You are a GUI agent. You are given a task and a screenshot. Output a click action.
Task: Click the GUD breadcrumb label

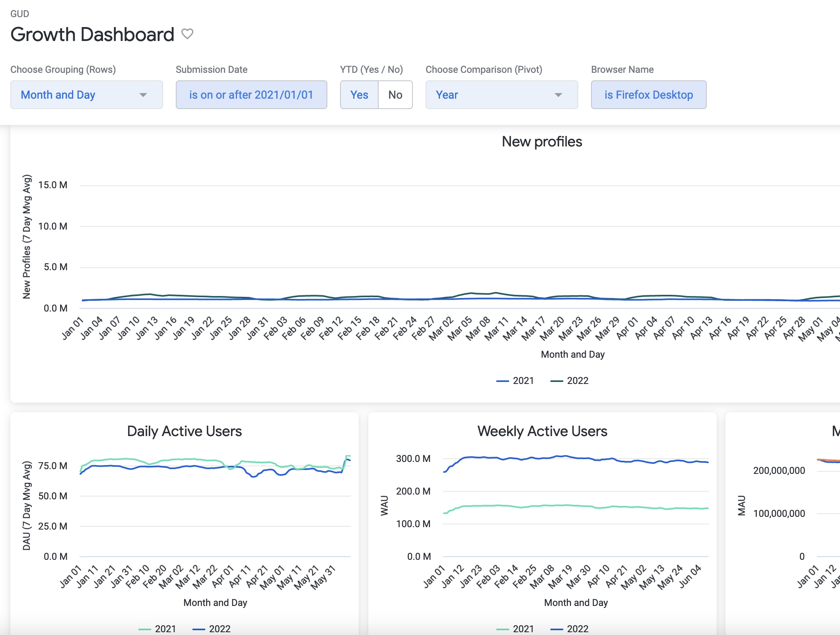point(19,14)
